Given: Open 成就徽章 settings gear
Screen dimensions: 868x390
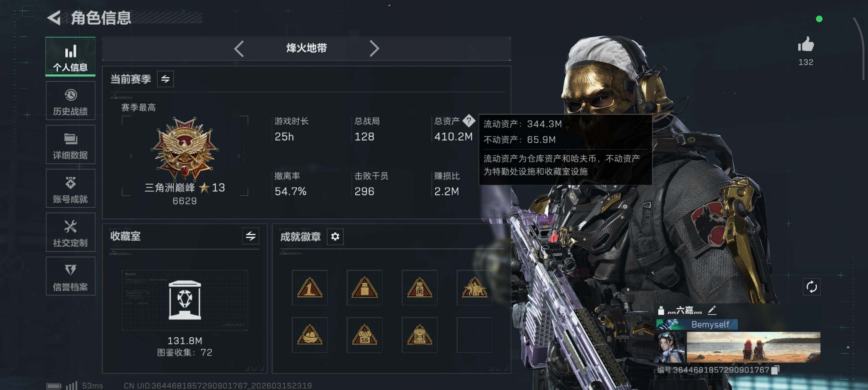Looking at the screenshot, I should coord(335,237).
